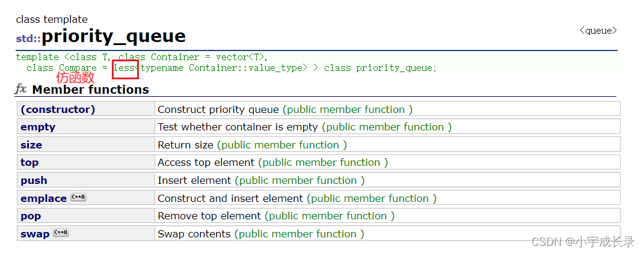Image resolution: width=644 pixels, height=253 pixels.
Task: Click the std:: namespace prefix
Action: click(x=28, y=39)
